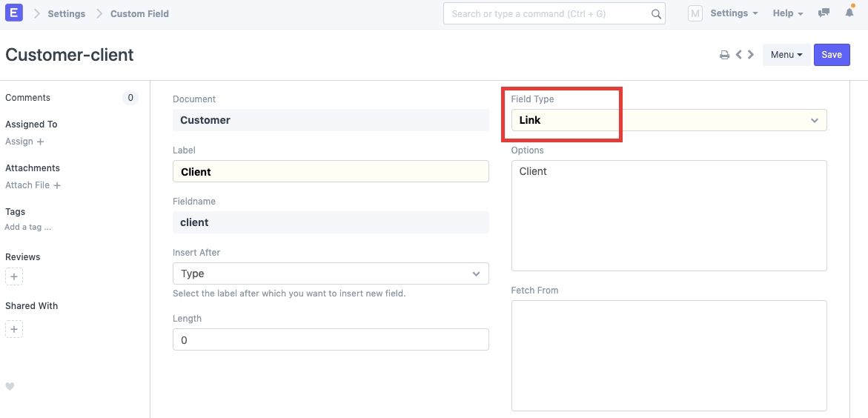The image size is (868, 418).
Task: Open the chat messages icon
Action: click(x=824, y=13)
